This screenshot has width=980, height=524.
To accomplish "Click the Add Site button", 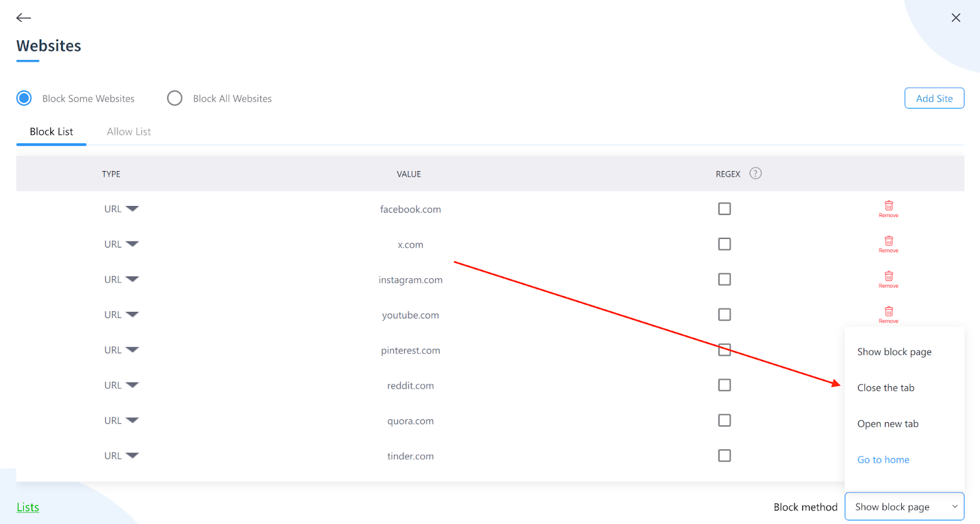I will coord(934,98).
